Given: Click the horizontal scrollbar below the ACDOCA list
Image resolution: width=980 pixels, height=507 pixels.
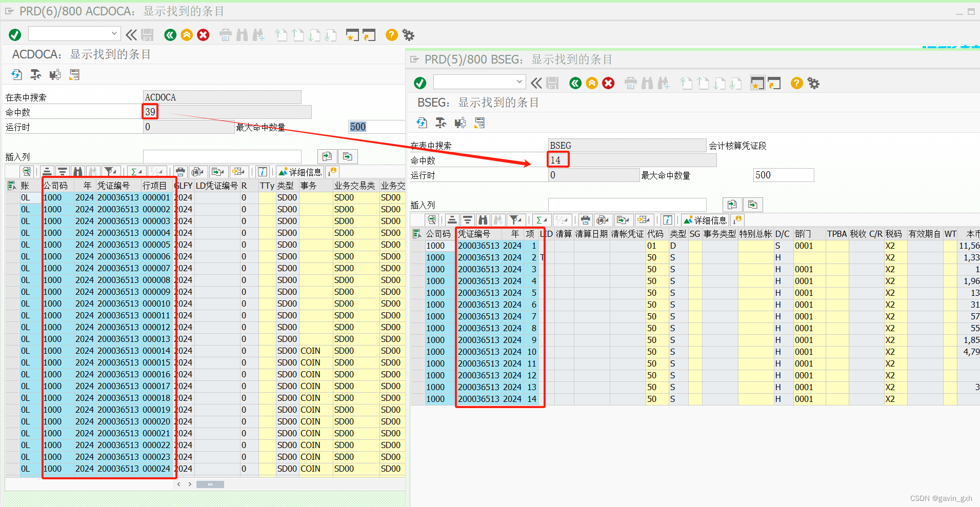Looking at the screenshot, I should pos(210,484).
